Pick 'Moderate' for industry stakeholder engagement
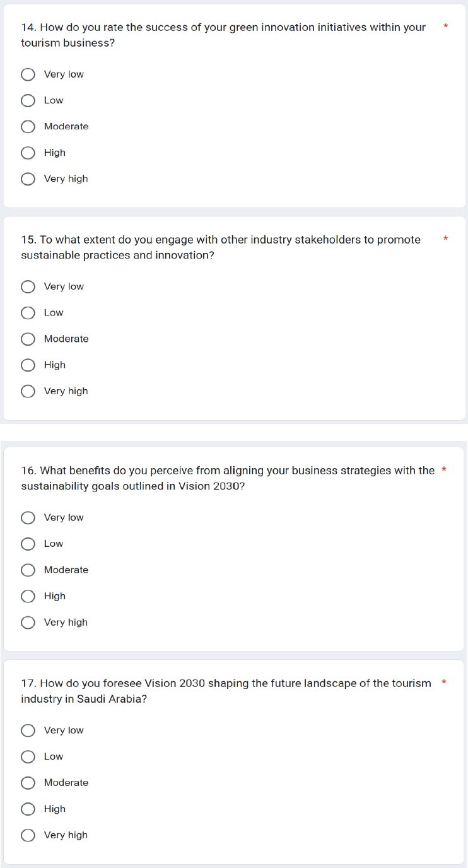The image size is (468, 868). (x=28, y=339)
